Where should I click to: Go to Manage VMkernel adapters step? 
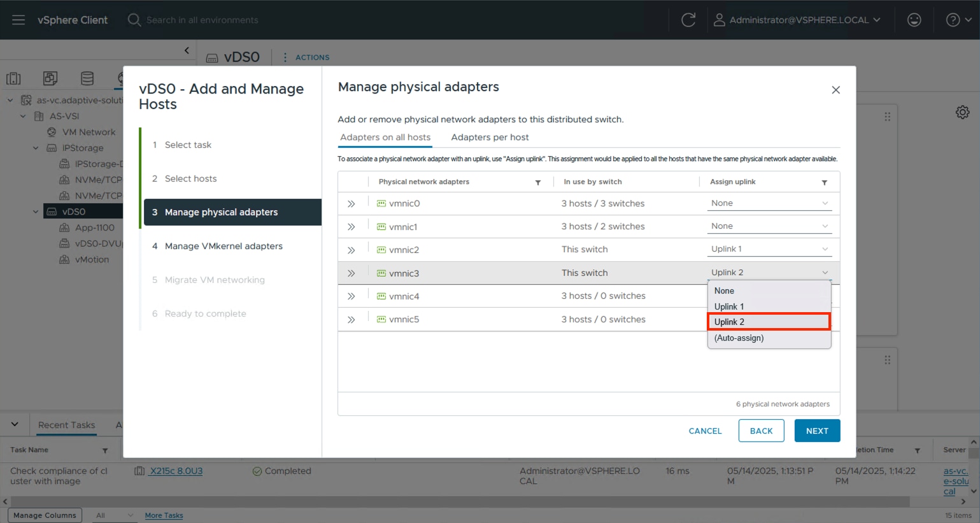click(224, 246)
